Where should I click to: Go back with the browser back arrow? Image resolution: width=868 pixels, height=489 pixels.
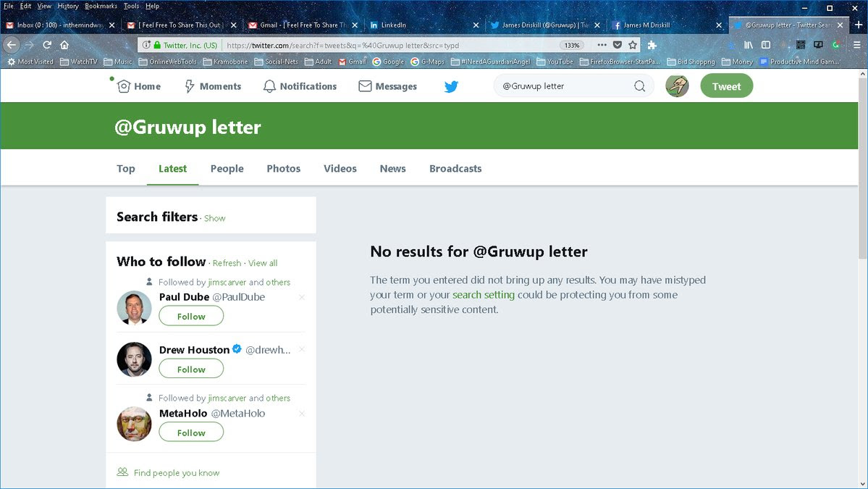pyautogui.click(x=11, y=45)
